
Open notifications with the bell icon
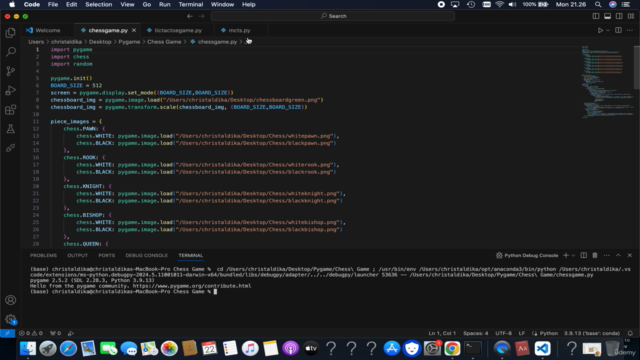[630, 333]
